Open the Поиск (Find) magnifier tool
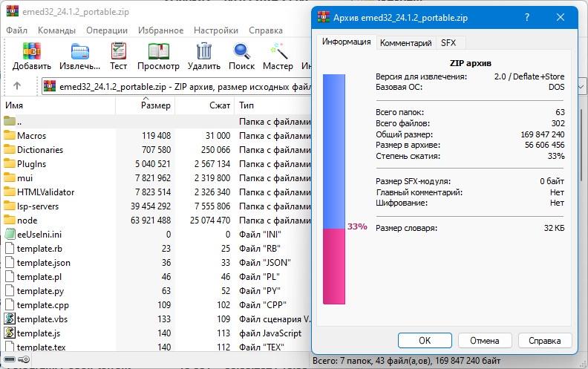This screenshot has height=369, width=588. (241, 51)
